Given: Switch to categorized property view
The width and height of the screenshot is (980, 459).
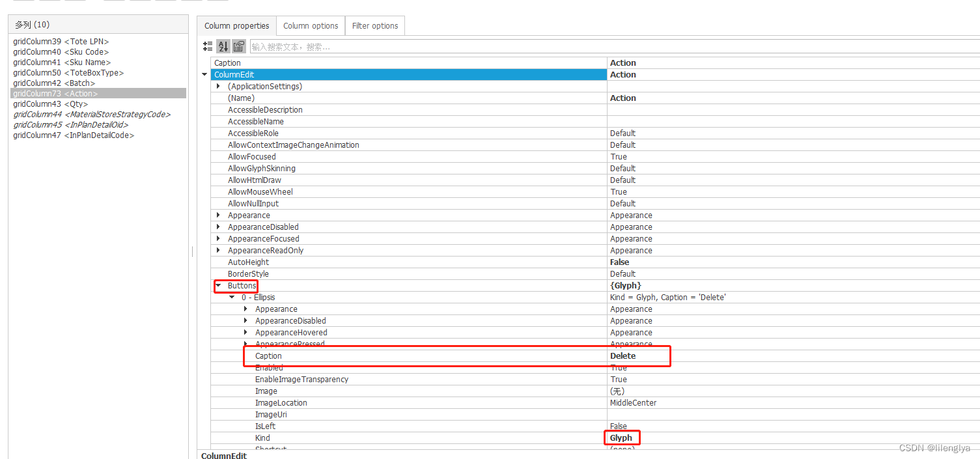Looking at the screenshot, I should coord(208,46).
